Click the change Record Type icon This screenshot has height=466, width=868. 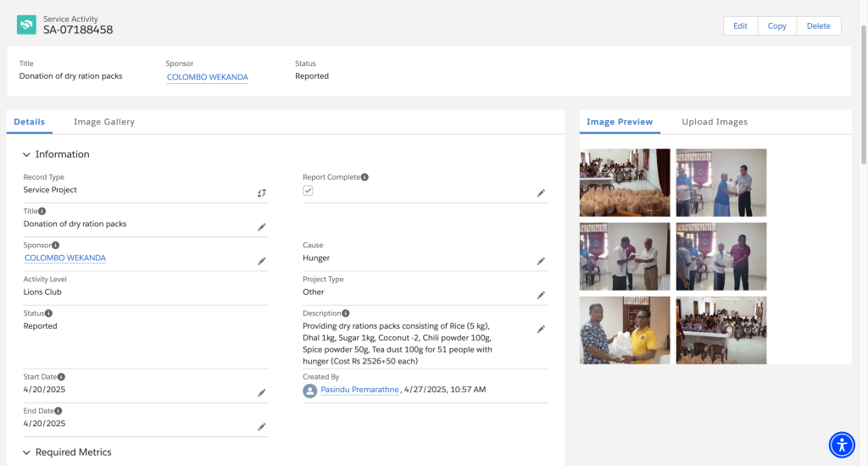tap(262, 193)
